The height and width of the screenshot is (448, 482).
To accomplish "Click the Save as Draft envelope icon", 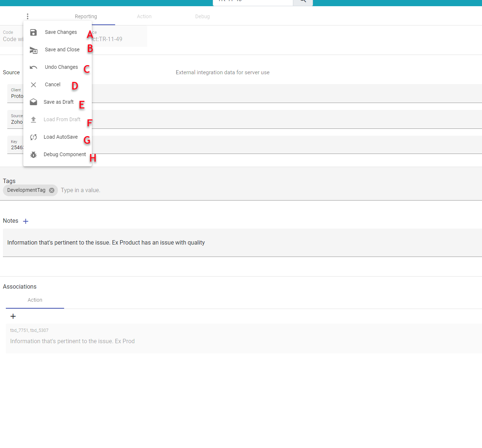I will click(34, 102).
